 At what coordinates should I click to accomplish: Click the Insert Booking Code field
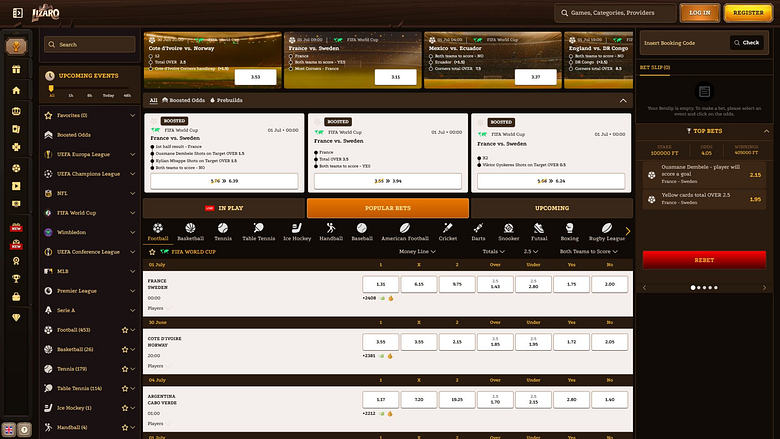pos(684,43)
